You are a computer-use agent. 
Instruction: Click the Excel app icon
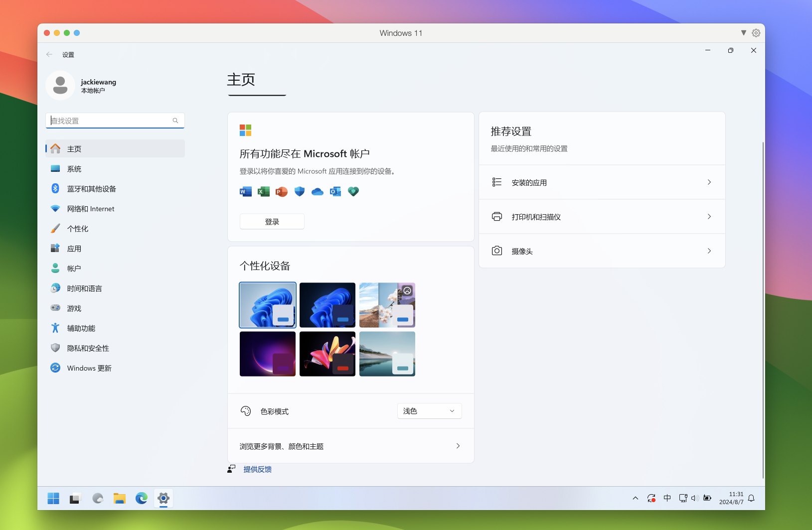click(264, 192)
